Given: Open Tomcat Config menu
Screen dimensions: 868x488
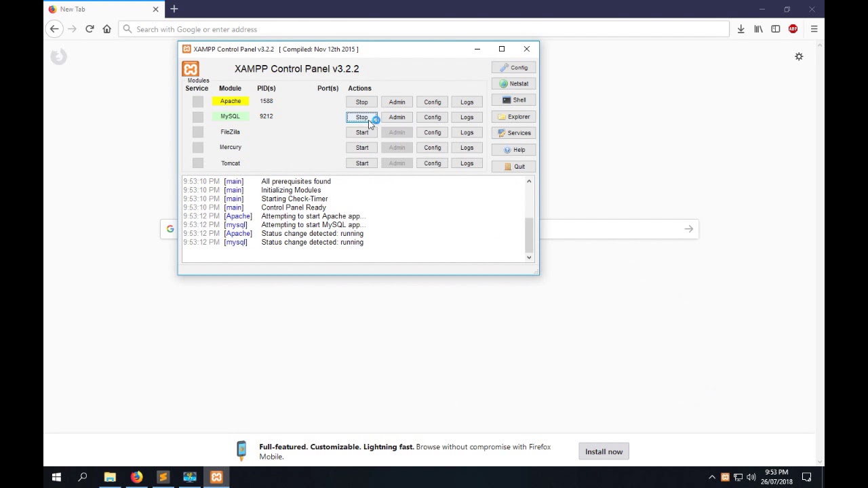Looking at the screenshot, I should [432, 163].
